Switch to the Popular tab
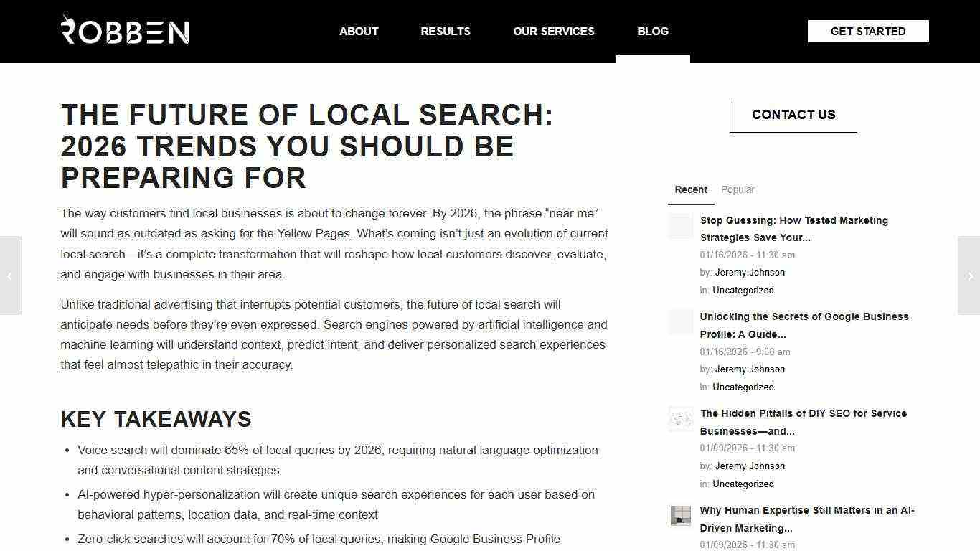Screen dimensions: 980x551 (738, 189)
